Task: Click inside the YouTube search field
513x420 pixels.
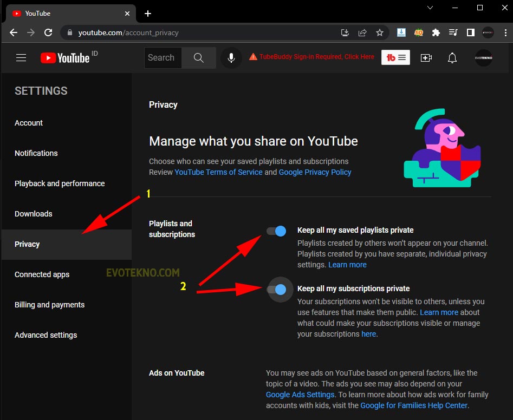Action: pyautogui.click(x=163, y=58)
